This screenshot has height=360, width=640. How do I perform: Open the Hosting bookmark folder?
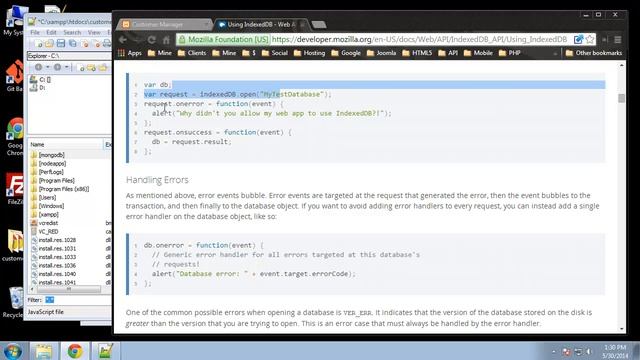309,53
